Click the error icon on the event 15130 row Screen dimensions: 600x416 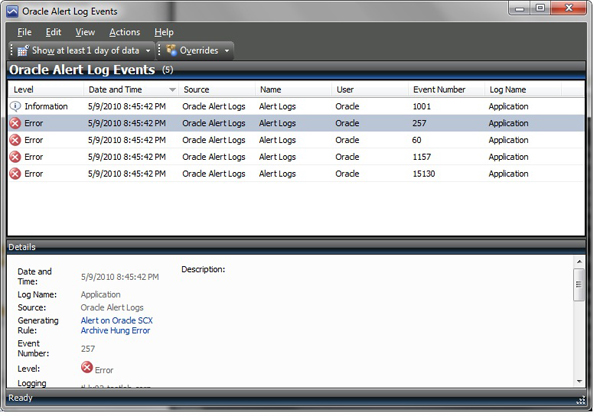pyautogui.click(x=15, y=174)
